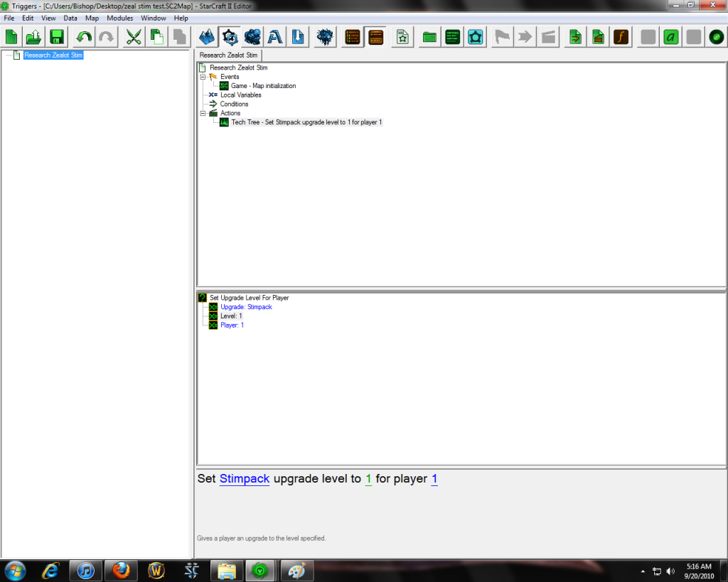Click the green italic a icon
The width and height of the screenshot is (728, 582).
pos(671,37)
